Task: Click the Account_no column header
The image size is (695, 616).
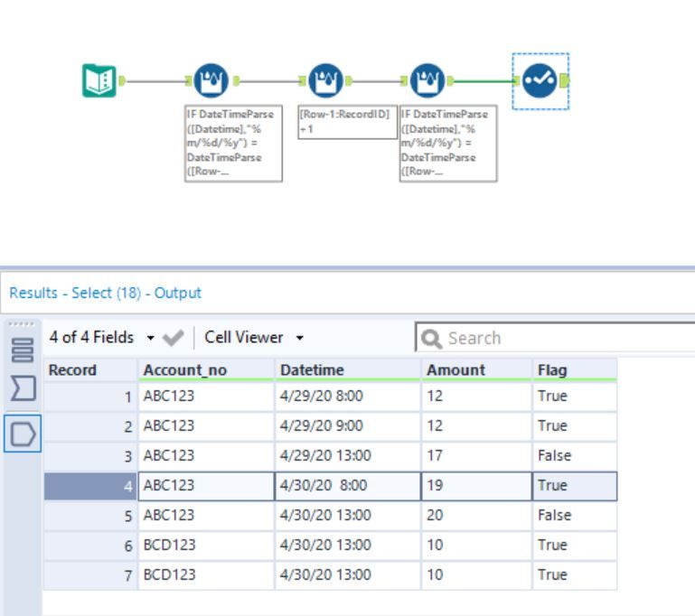Action: tap(206, 369)
